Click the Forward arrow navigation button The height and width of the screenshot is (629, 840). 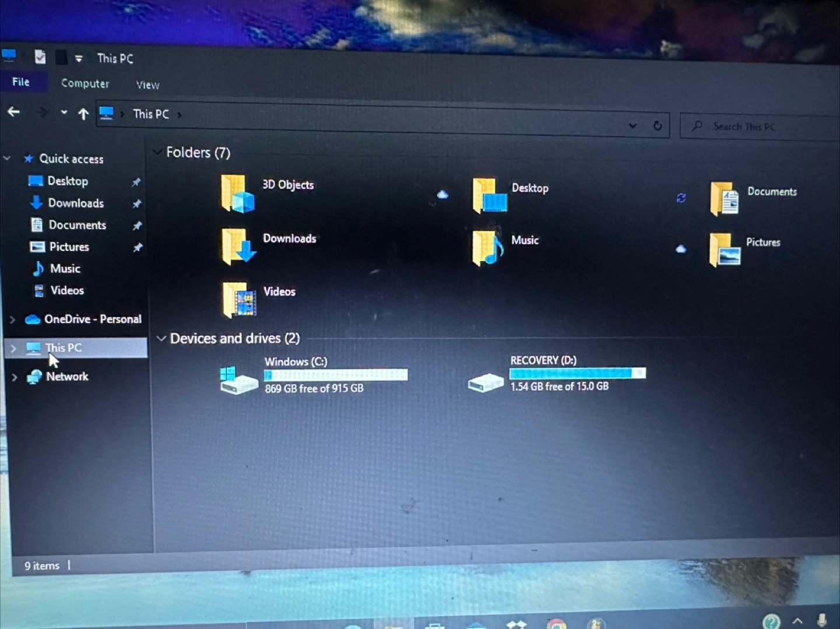pos(43,112)
